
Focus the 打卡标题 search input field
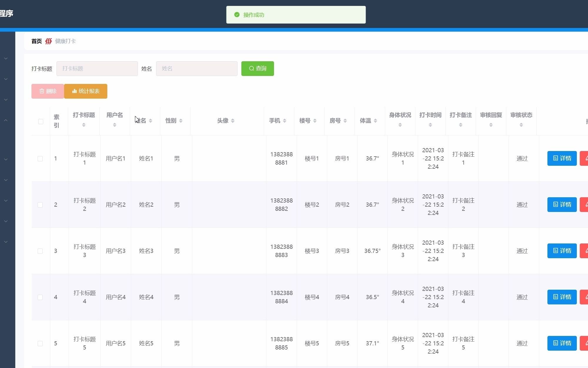click(x=97, y=69)
